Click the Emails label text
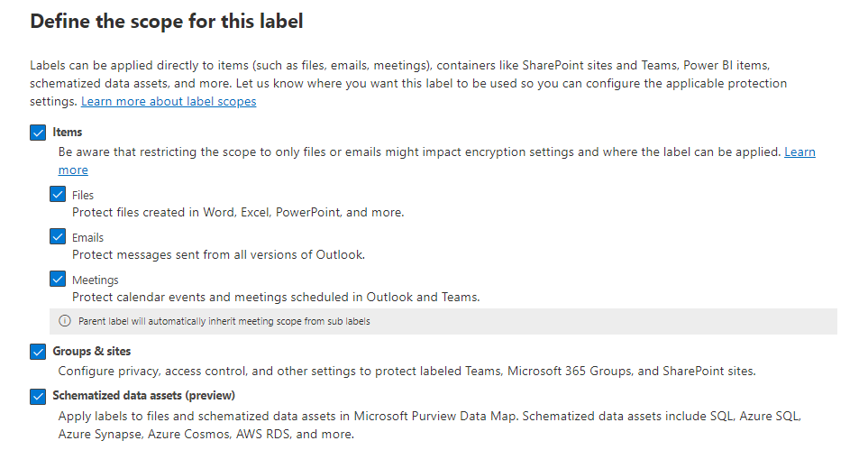The height and width of the screenshot is (450, 868). (87, 237)
